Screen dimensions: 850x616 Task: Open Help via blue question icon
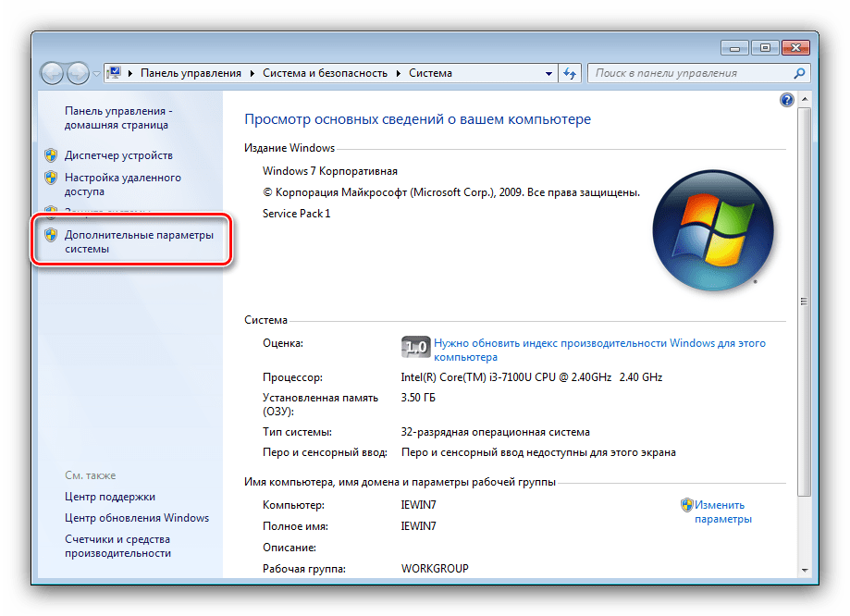click(786, 100)
